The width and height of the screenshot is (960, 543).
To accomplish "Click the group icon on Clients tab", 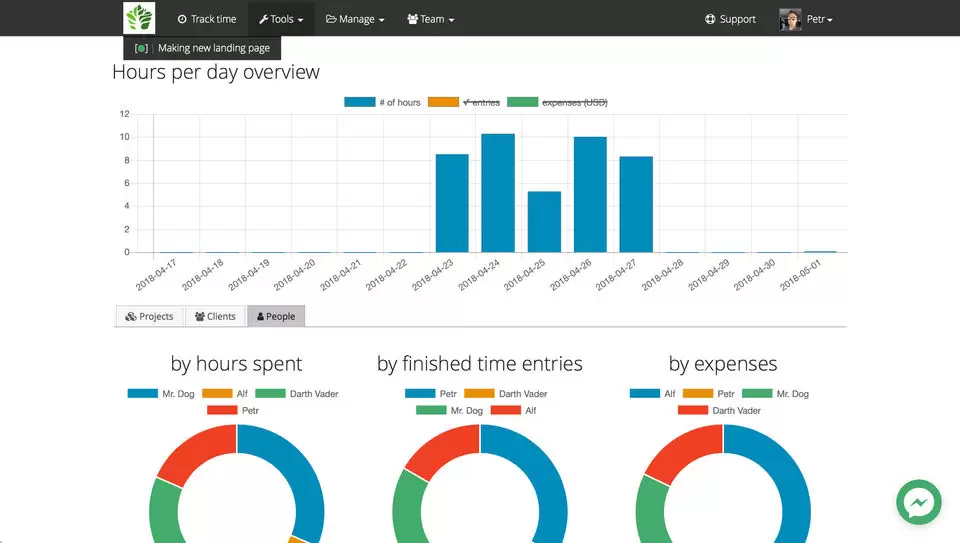I will 200,316.
